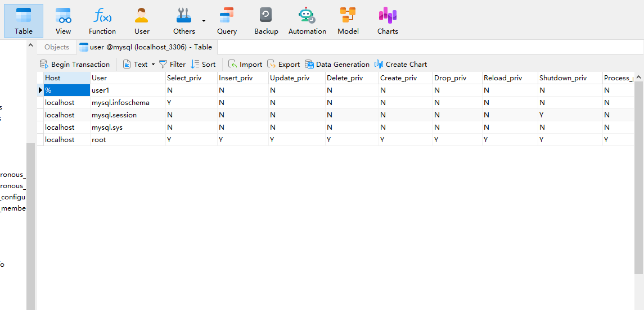Open the Model section

(x=348, y=21)
